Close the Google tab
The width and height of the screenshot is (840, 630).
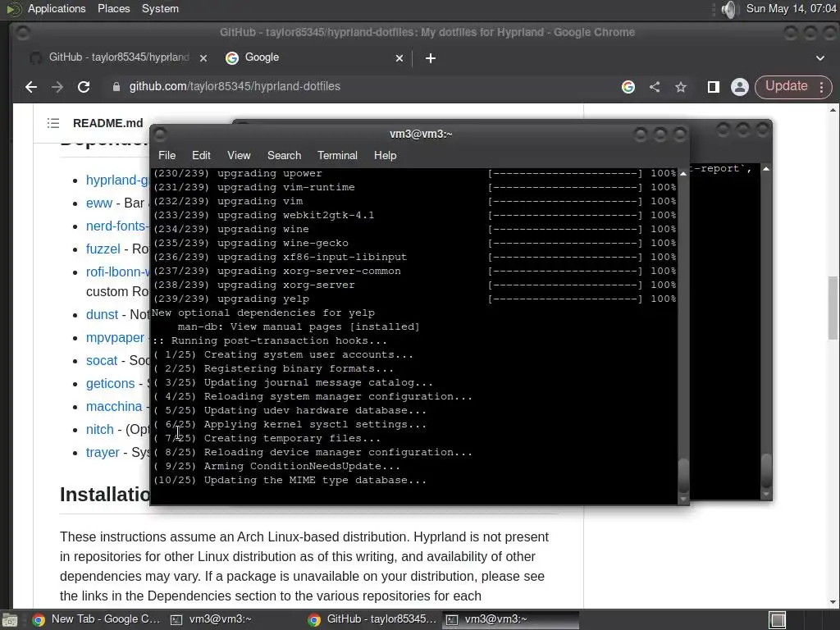point(399,58)
